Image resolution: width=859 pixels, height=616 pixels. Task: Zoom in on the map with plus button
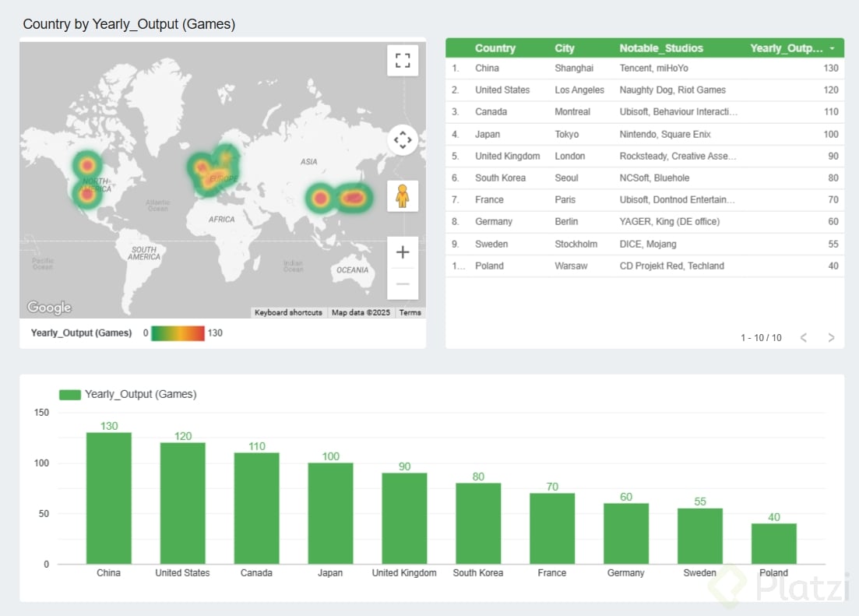pyautogui.click(x=403, y=252)
